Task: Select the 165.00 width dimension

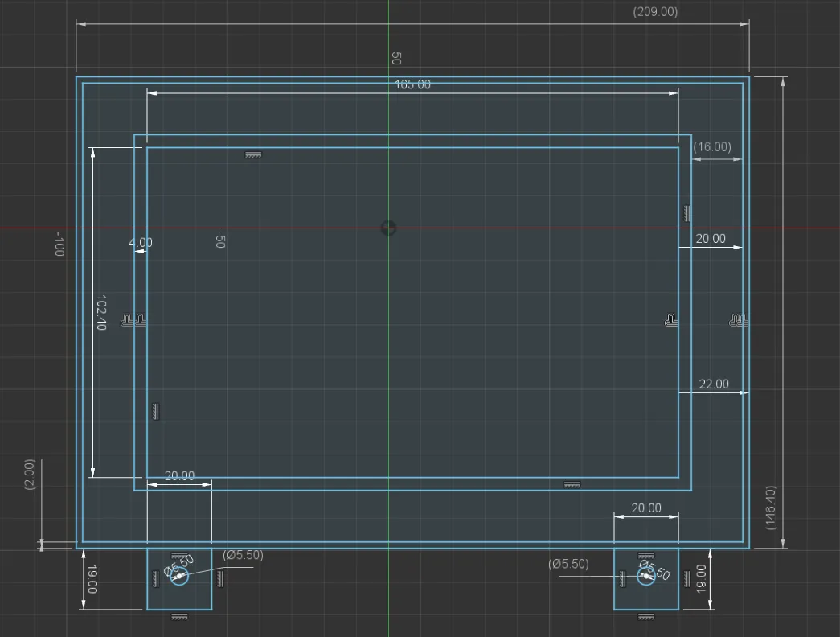Action: coord(412,84)
